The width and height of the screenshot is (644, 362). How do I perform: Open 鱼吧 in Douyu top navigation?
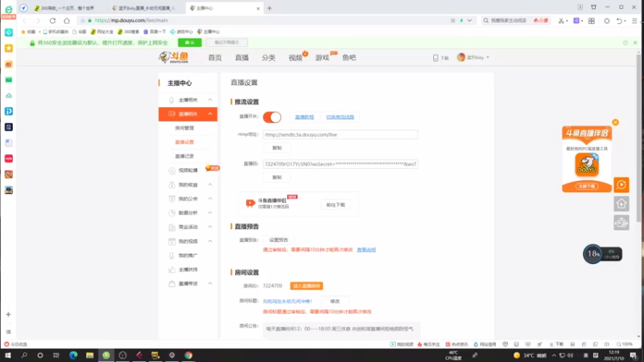[x=349, y=58]
